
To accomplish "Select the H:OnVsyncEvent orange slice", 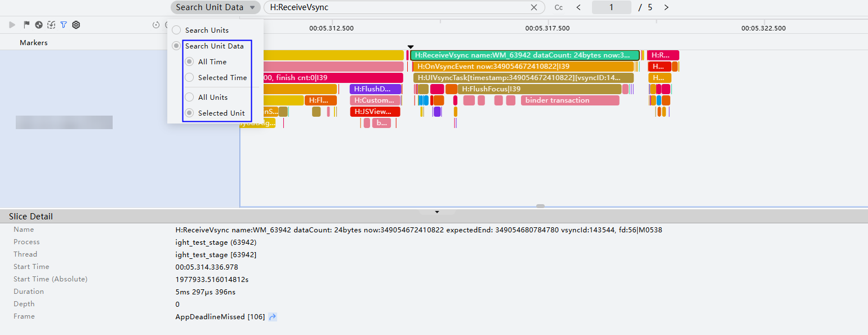I will [x=523, y=67].
